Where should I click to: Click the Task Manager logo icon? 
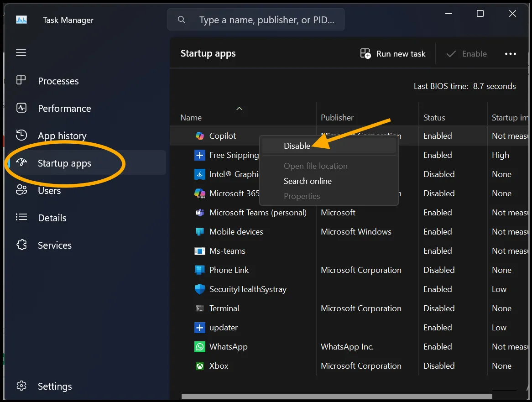click(21, 20)
